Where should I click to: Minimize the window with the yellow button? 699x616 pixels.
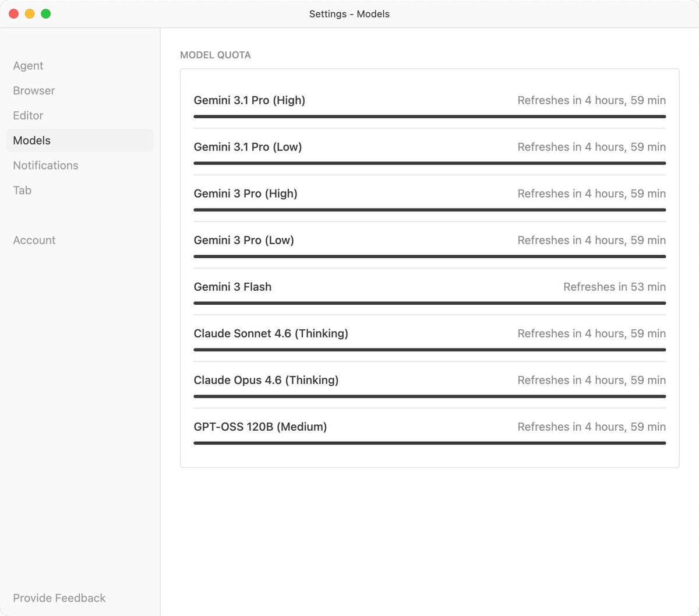point(30,13)
